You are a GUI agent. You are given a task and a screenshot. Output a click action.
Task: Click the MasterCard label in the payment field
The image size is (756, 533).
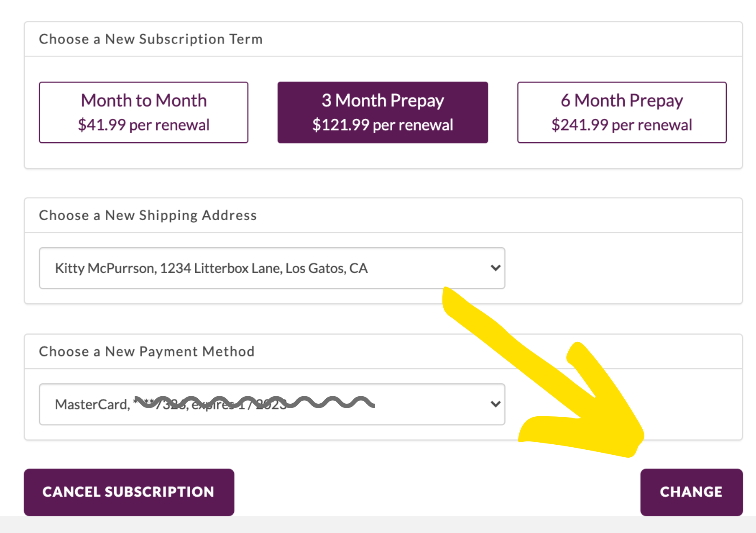click(92, 405)
